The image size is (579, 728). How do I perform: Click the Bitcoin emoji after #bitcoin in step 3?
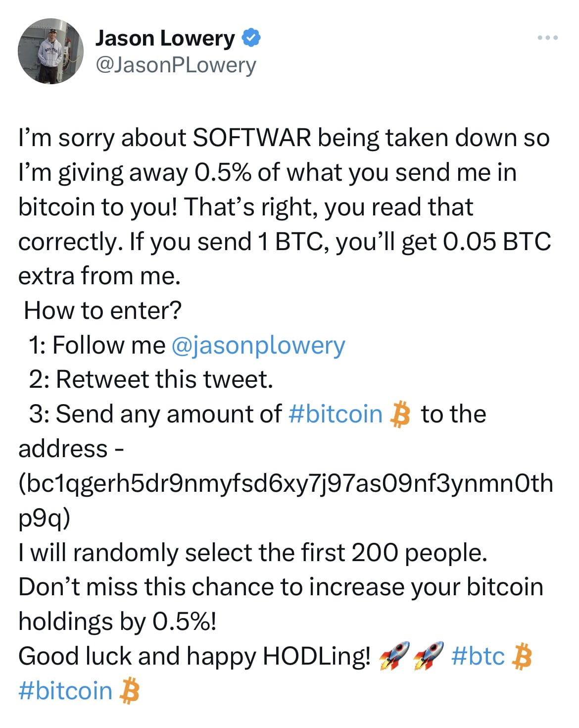tap(399, 415)
